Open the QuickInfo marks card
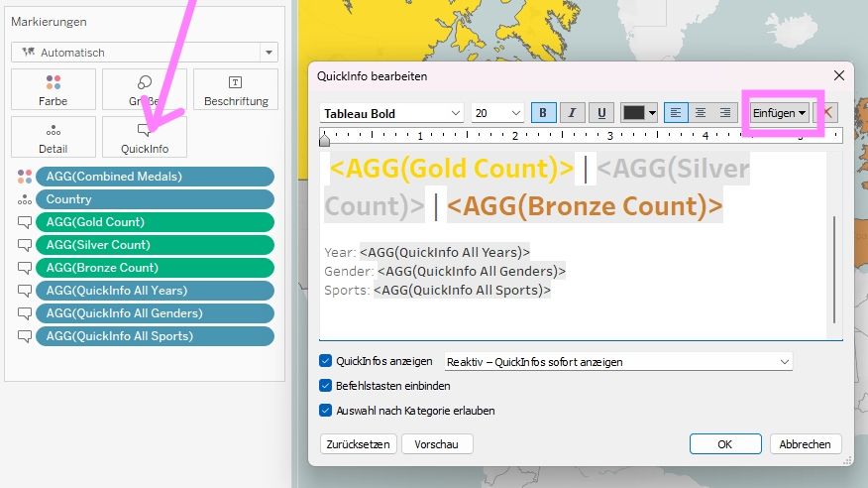 click(145, 137)
